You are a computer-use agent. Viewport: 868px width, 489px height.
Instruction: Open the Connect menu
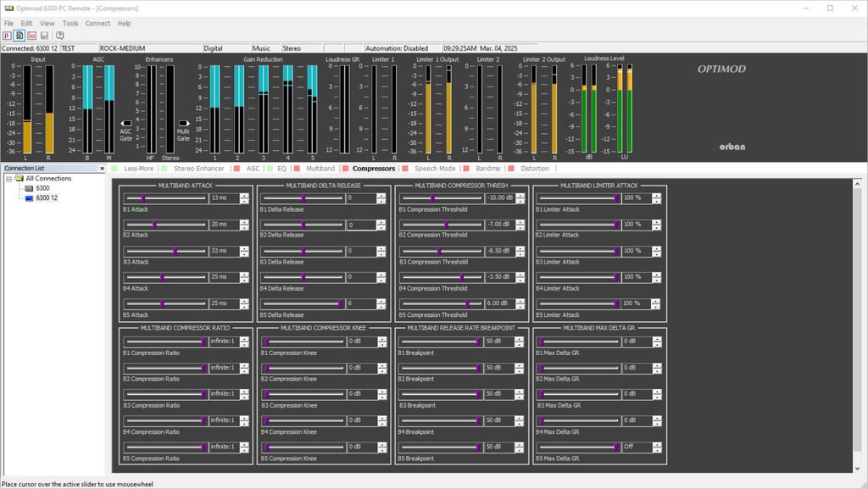click(x=97, y=24)
